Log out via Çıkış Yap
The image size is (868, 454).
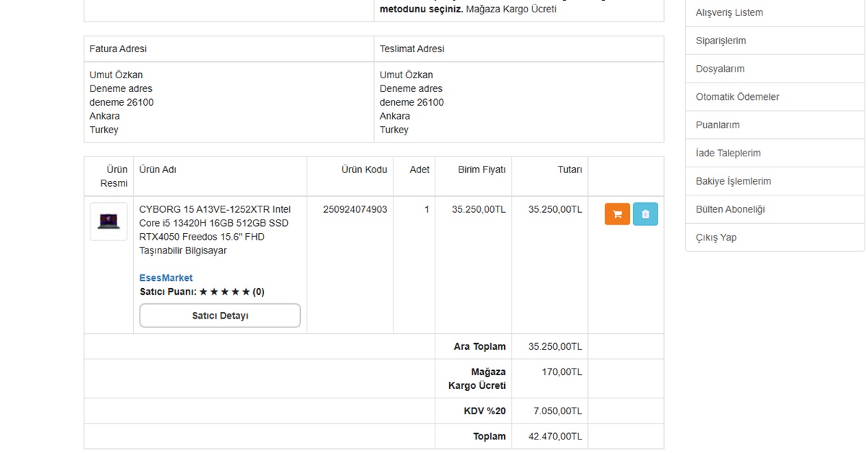(x=716, y=237)
